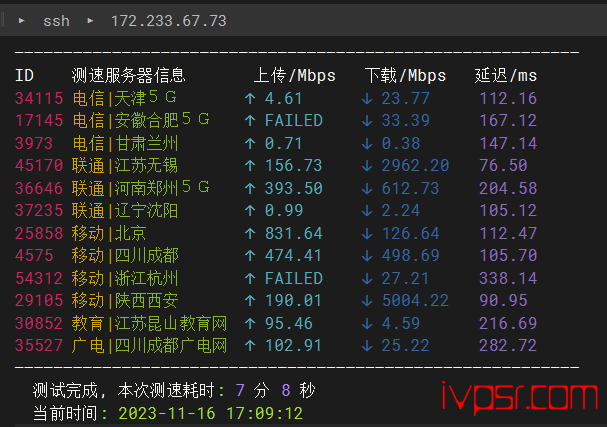The width and height of the screenshot is (607, 427).
Task: Select server ID 3973
Action: coord(34,143)
